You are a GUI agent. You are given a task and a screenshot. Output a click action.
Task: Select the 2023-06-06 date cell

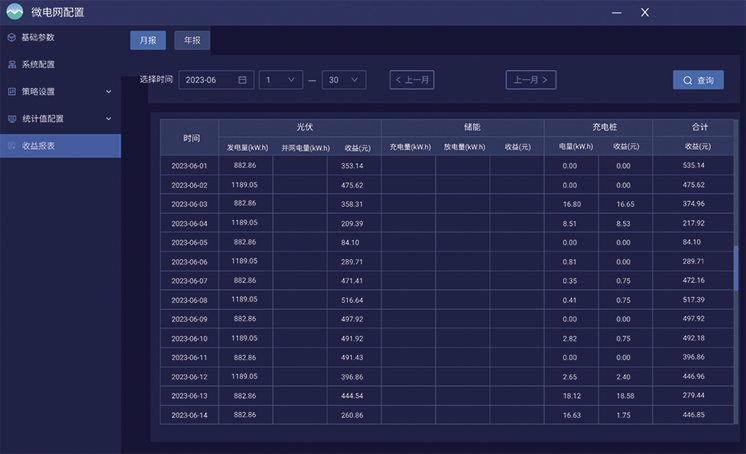pos(189,261)
